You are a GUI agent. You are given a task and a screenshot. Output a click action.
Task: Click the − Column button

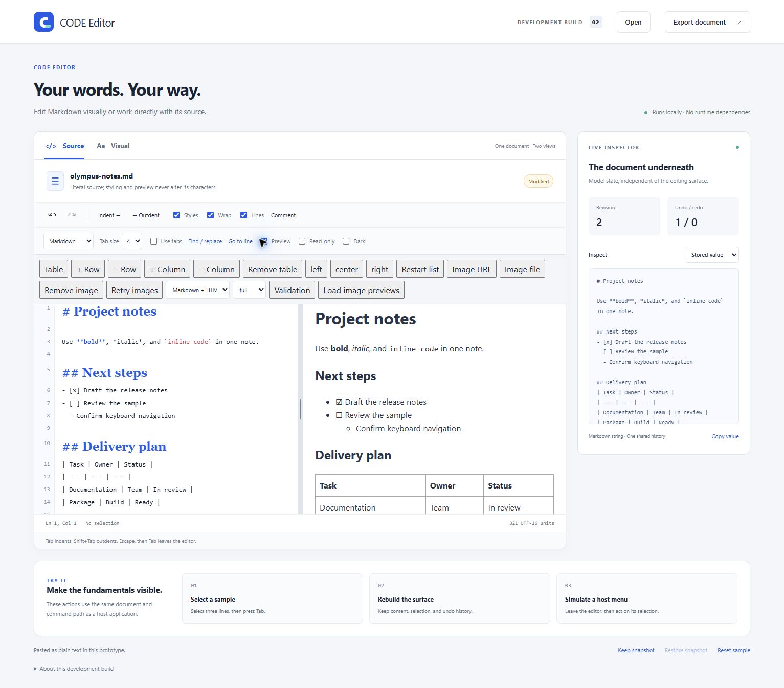216,269
